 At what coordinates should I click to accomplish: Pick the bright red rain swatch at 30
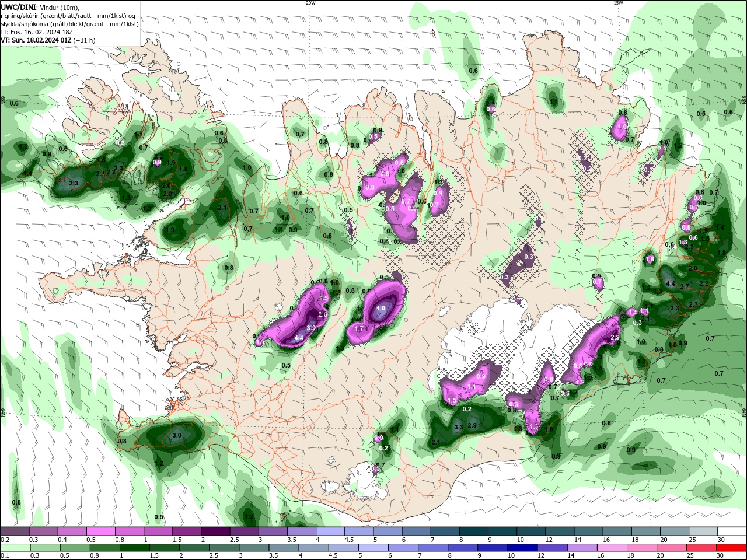pos(731,548)
